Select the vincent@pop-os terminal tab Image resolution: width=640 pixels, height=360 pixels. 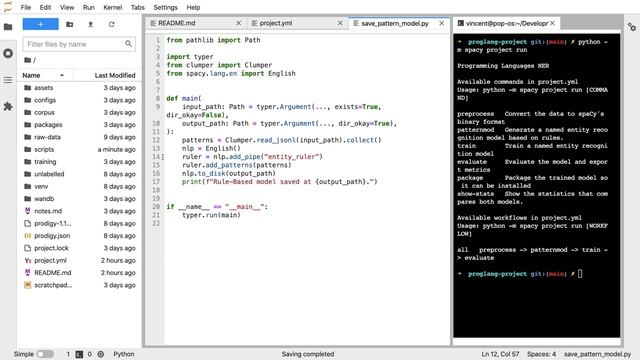click(x=507, y=23)
